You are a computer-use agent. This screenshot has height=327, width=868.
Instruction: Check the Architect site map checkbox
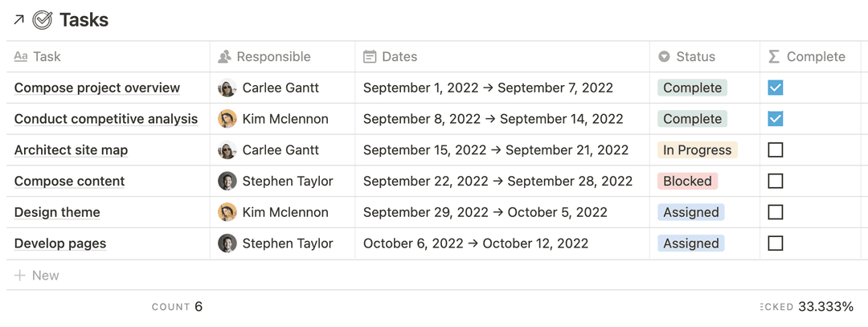[x=776, y=150]
